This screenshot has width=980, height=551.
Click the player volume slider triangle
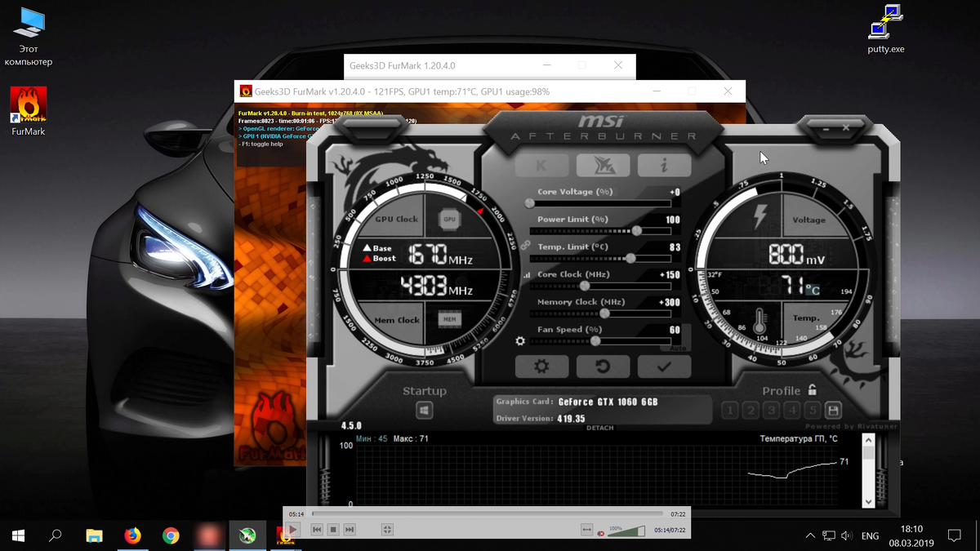tap(626, 531)
